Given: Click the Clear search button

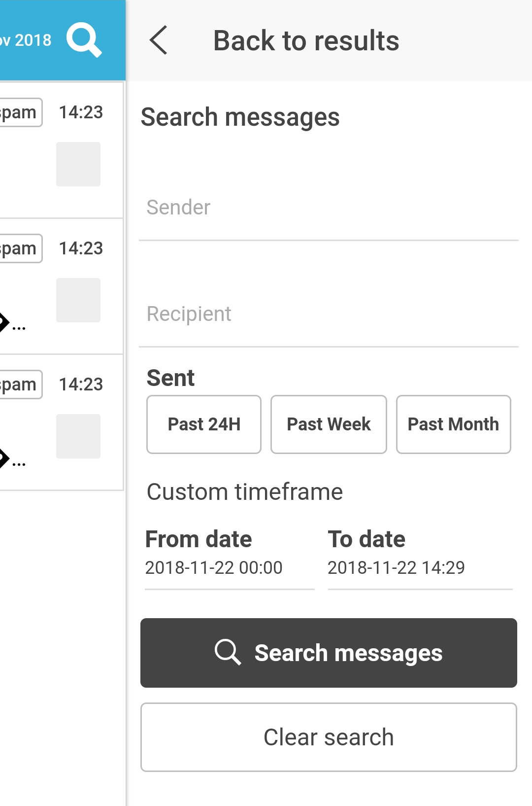Looking at the screenshot, I should point(329,737).
